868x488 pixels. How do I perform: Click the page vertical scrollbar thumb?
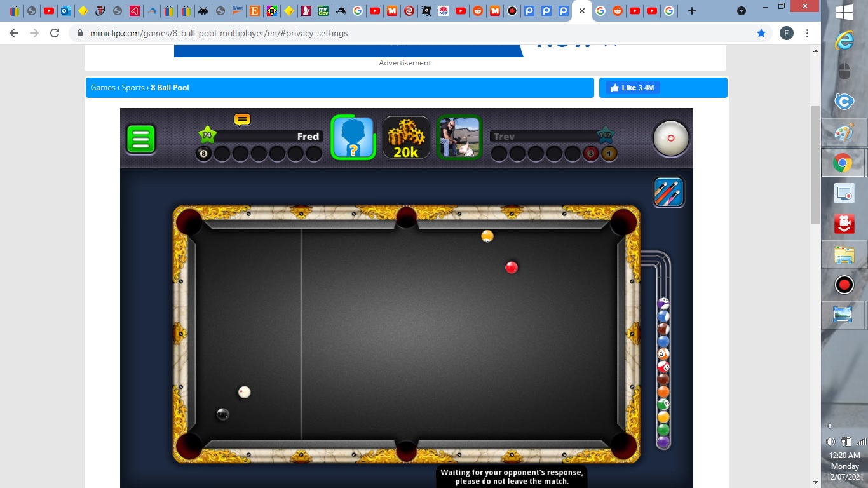pyautogui.click(x=815, y=165)
